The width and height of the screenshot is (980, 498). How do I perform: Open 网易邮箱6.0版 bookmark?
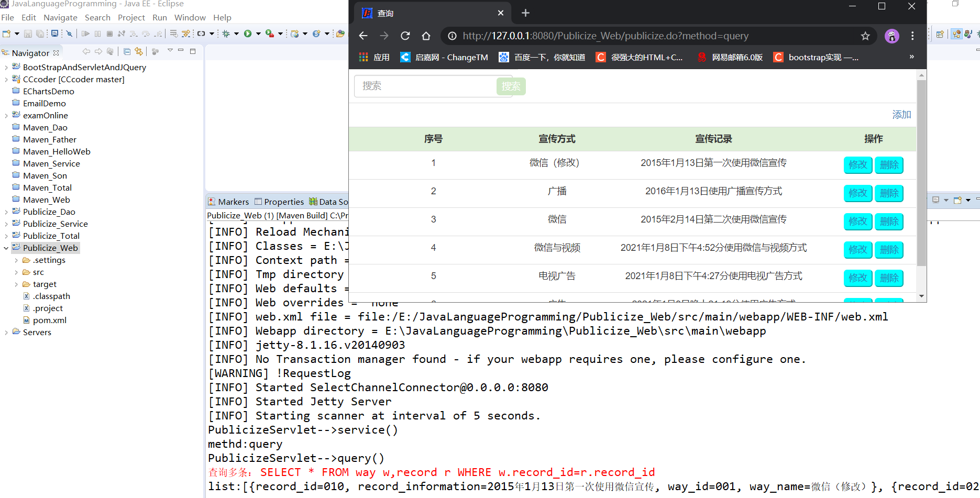pos(730,57)
